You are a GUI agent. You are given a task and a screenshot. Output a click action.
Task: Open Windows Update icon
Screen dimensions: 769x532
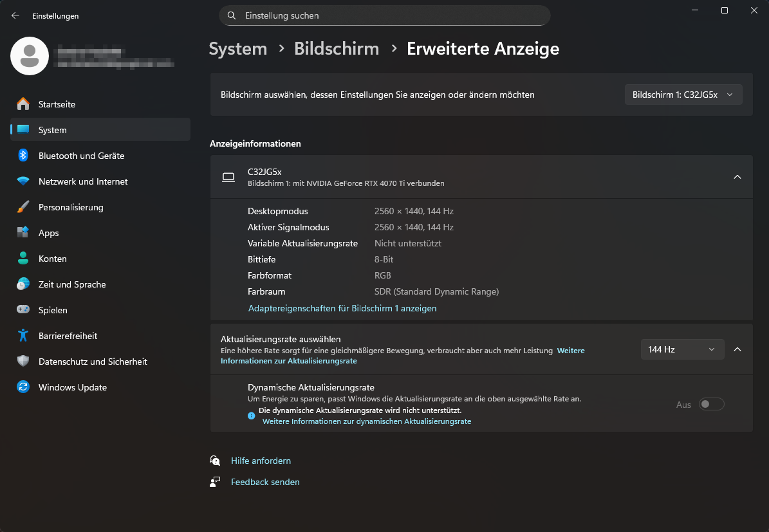tap(23, 387)
